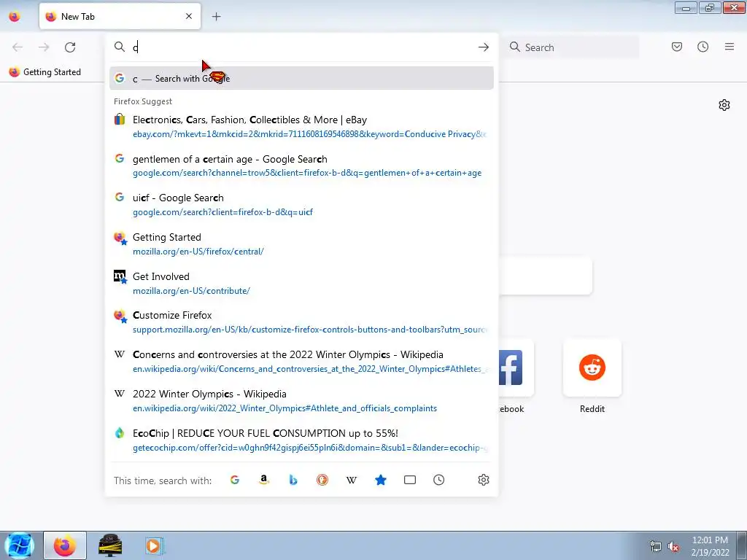
Task: Open the History clock icon in toolbar
Action: pyautogui.click(x=703, y=47)
